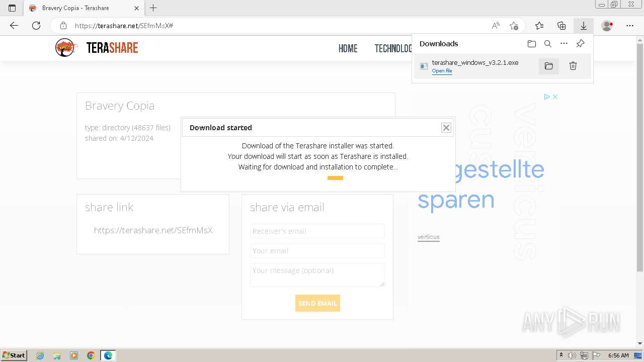This screenshot has height=362, width=644.
Task: Focus the Your message text area
Action: (317, 275)
